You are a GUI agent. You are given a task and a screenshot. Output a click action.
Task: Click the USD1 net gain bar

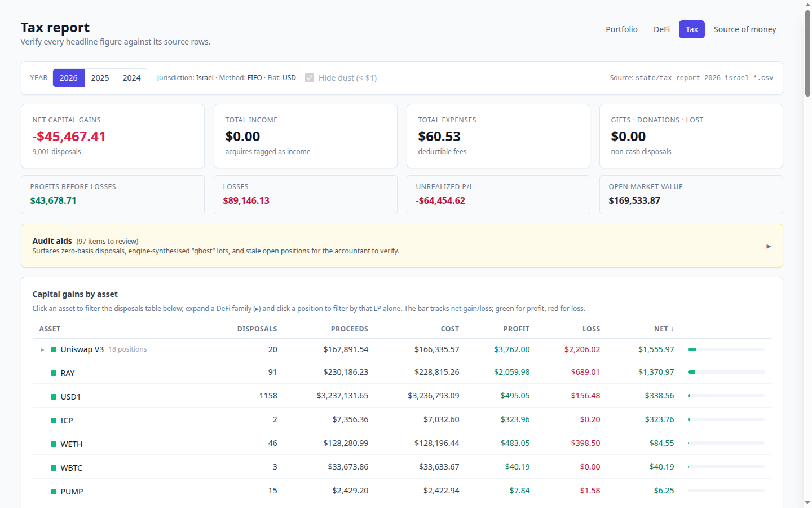pyautogui.click(x=726, y=396)
